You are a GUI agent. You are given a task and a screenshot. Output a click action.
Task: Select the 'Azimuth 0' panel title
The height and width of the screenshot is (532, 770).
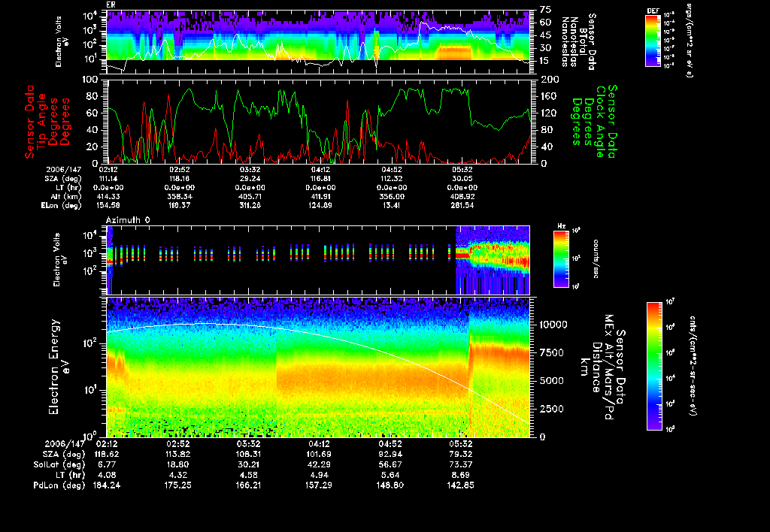click(128, 220)
